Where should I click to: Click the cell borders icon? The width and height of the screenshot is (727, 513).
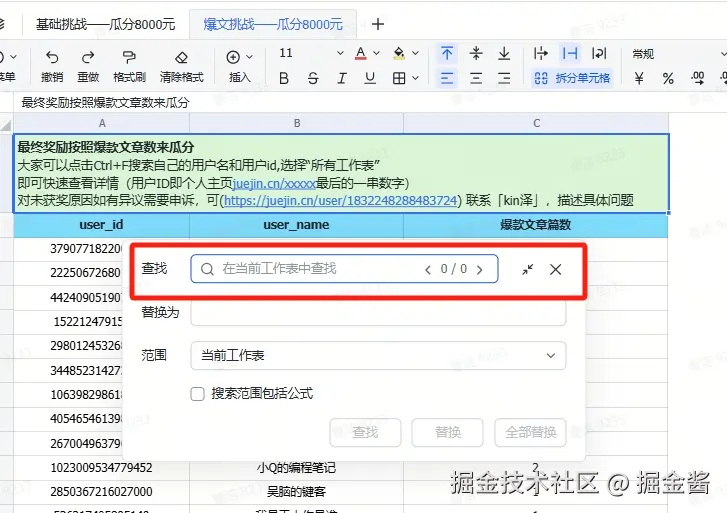click(399, 78)
